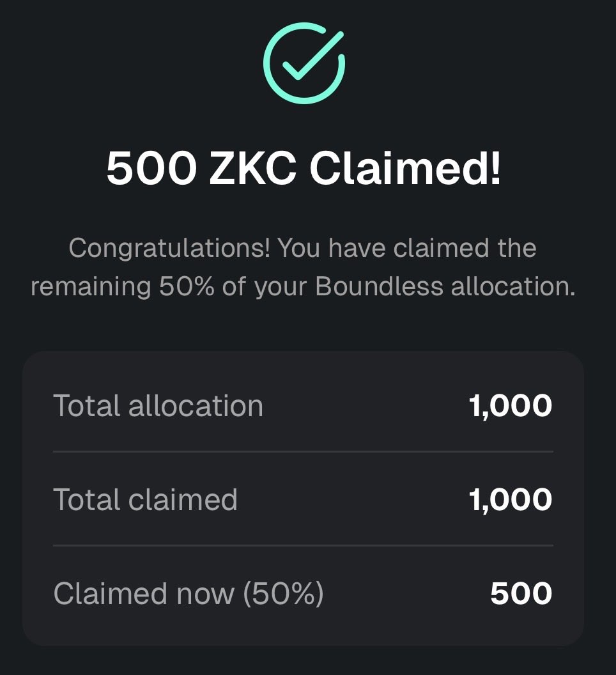The width and height of the screenshot is (616, 675).
Task: Click the "Congratulations!" text
Action: [169, 248]
